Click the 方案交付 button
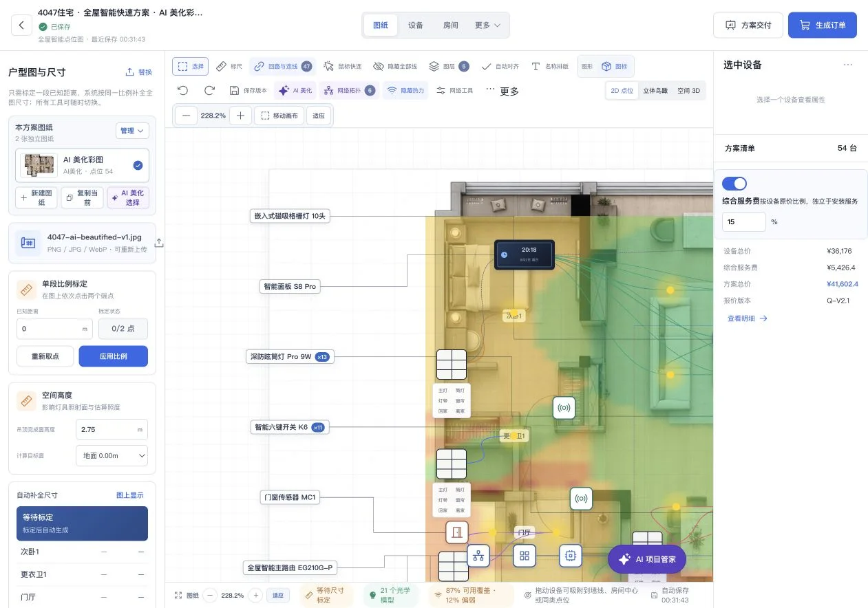Screen dimensions: 868x608 click(x=748, y=25)
